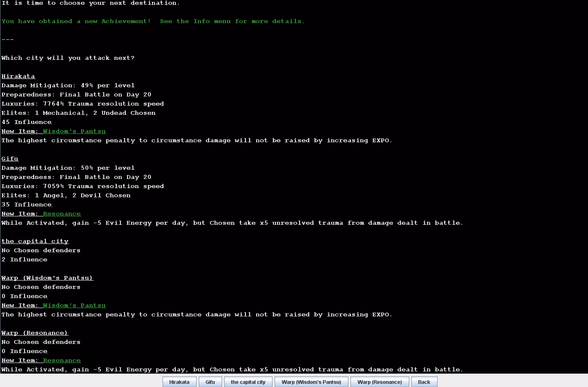Click the 'Which city will you attack next?' prompt
This screenshot has height=387, width=588.
click(68, 58)
